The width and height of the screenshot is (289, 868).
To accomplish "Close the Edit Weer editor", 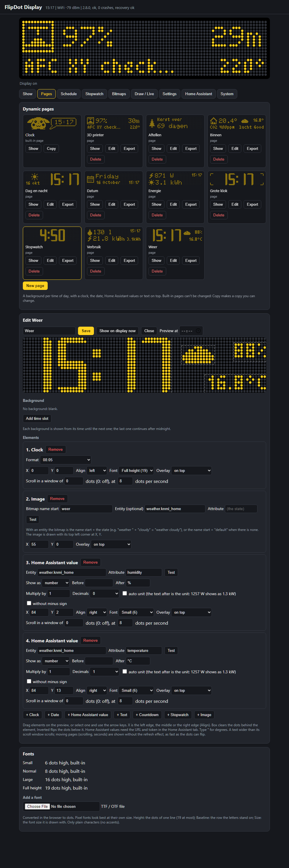I will [149, 331].
